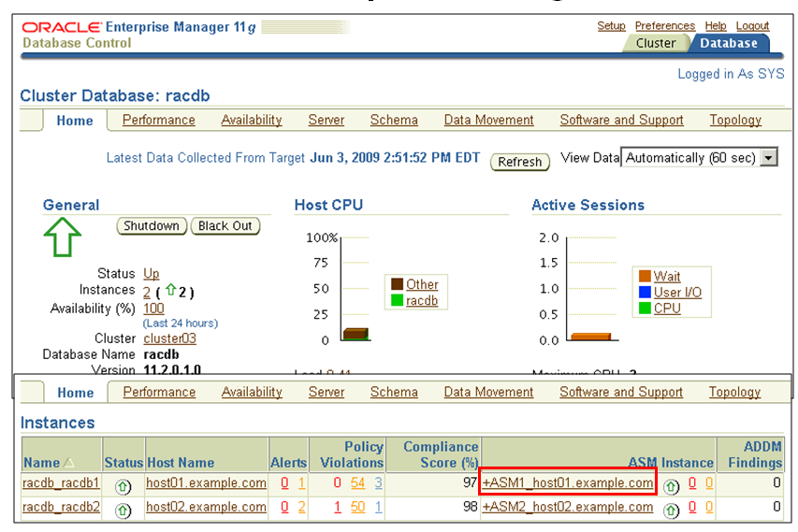The image size is (798, 532).
Task: Click the green up arrow status icon in General
Action: pos(62,237)
